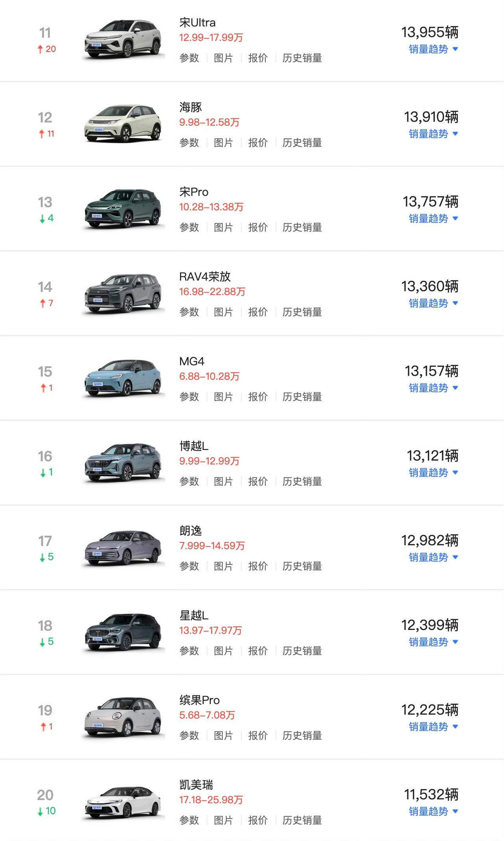This screenshot has height=841, width=504.
Task: Expand 销量趋势 for 宋Ultra
Action: pos(433,49)
